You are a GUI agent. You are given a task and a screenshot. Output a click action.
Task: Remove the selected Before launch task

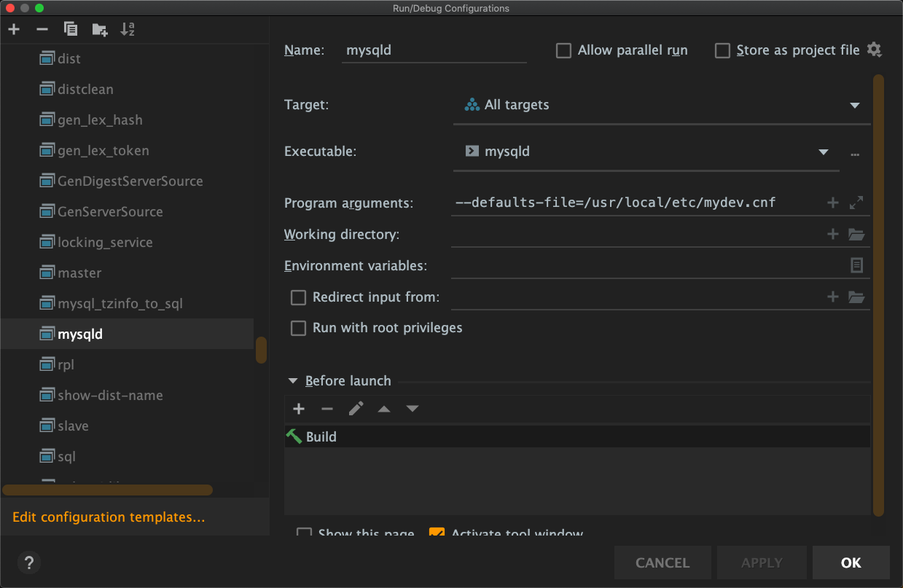(327, 409)
